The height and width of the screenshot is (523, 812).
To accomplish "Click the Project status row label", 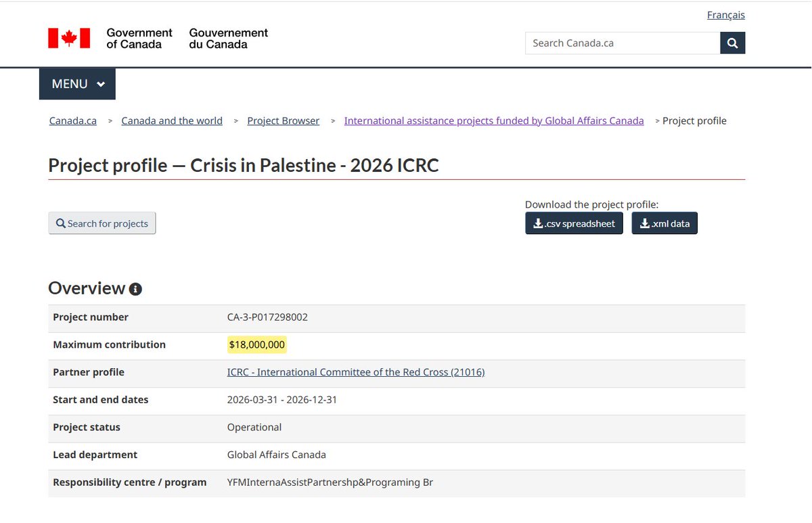I will [x=87, y=428].
